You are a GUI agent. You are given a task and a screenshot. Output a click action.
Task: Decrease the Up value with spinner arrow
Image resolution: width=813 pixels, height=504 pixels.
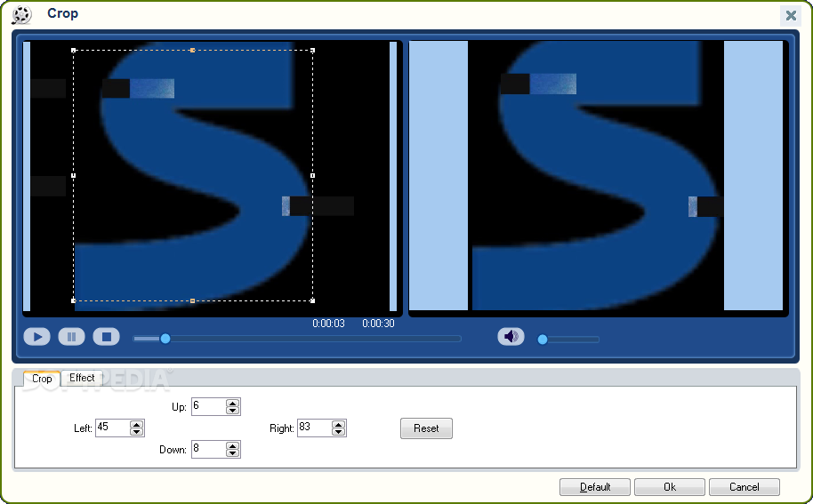(233, 411)
